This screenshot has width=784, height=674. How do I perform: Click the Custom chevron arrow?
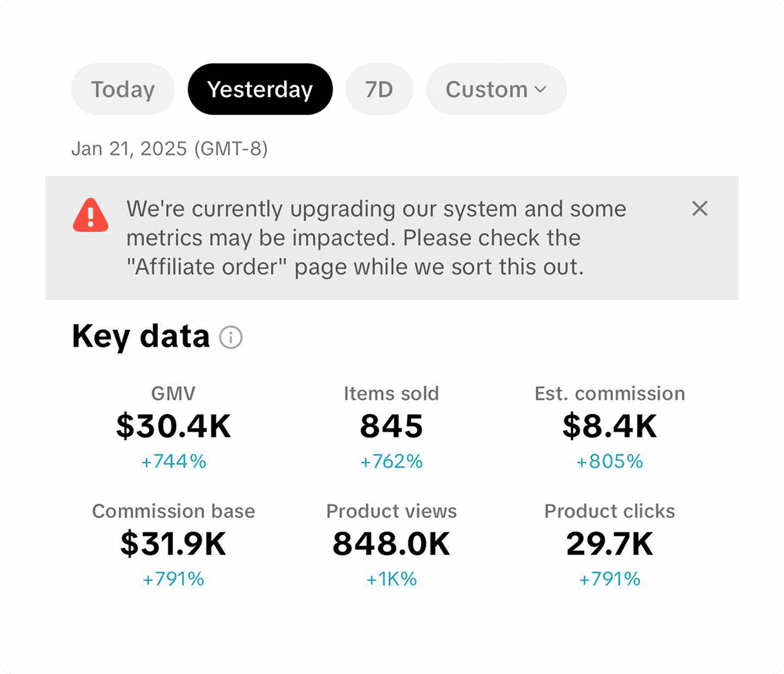(x=540, y=90)
